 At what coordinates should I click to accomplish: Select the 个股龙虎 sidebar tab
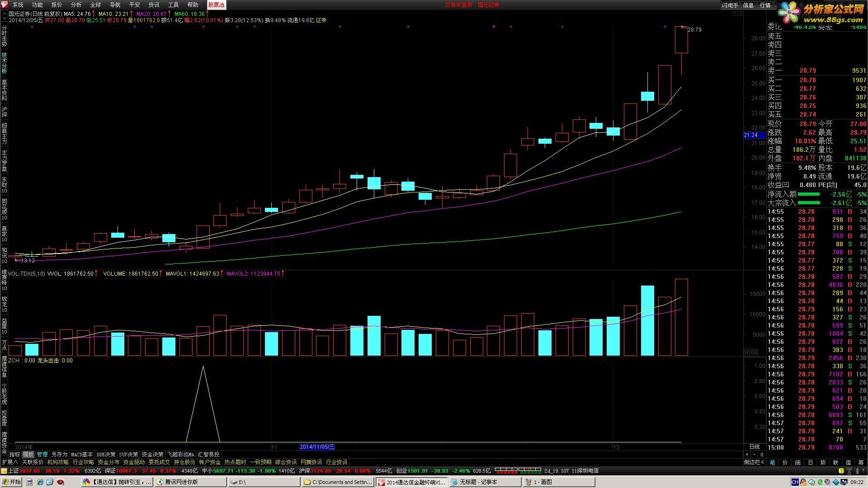coord(4,394)
